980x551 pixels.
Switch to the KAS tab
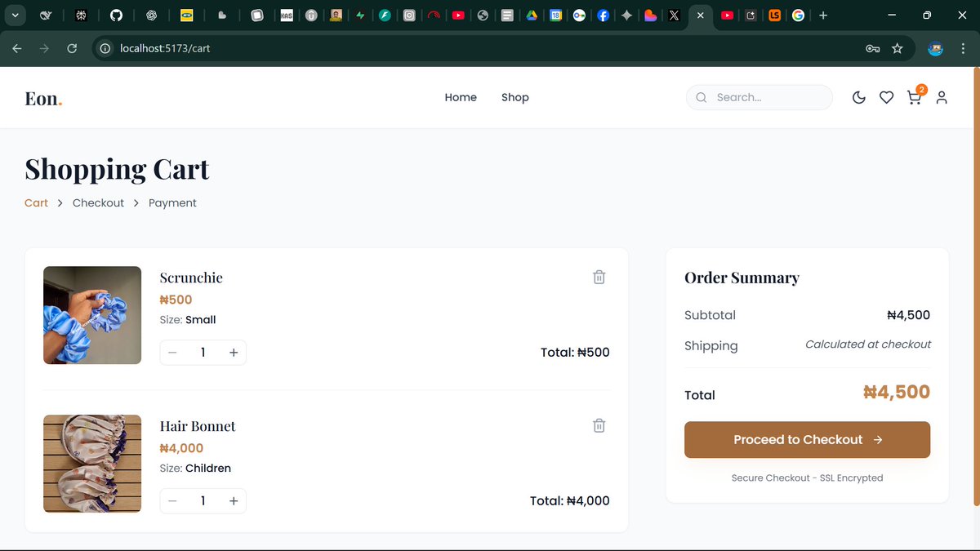[287, 15]
